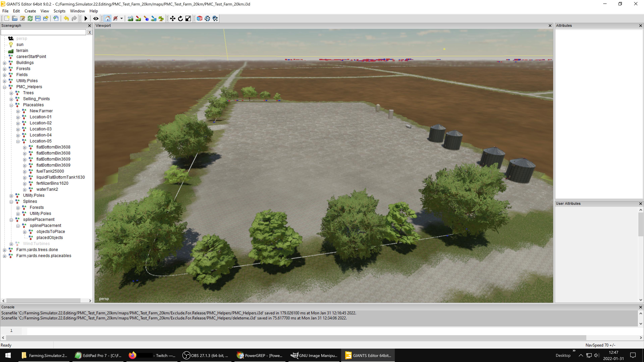Open the Create menu
Image resolution: width=644 pixels, height=362 pixels.
tap(30, 11)
